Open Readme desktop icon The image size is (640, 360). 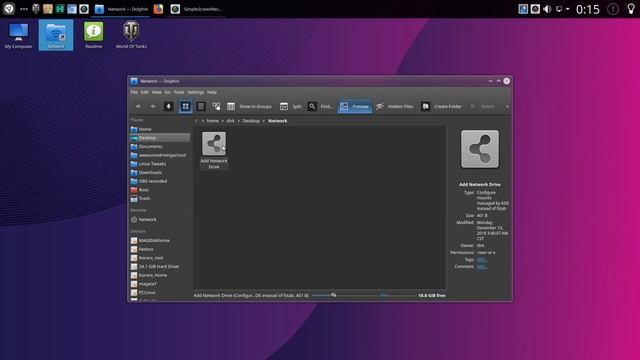point(93,36)
